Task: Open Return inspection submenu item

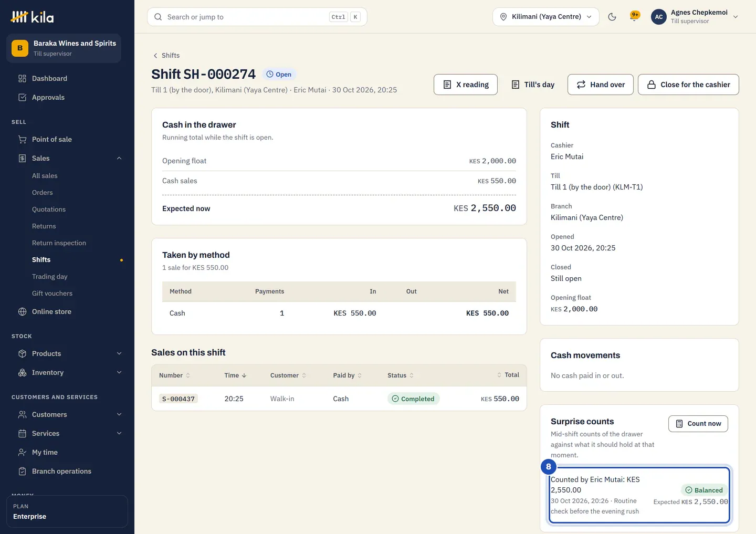Action: click(x=59, y=243)
